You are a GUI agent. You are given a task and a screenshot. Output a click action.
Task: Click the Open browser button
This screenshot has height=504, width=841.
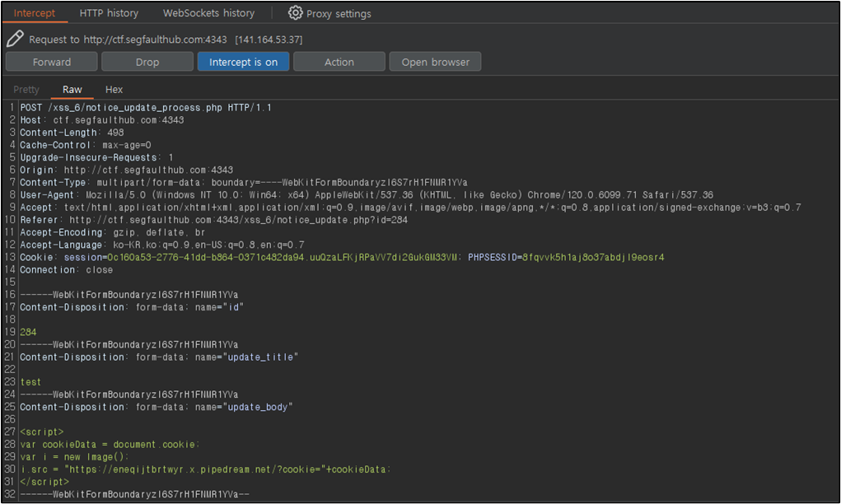[x=435, y=62]
